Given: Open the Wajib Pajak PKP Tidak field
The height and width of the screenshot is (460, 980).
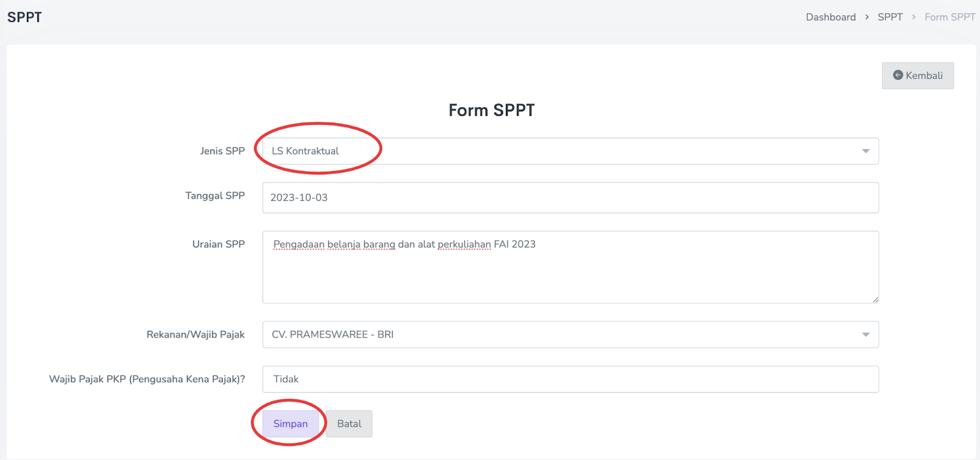Looking at the screenshot, I should click(570, 379).
